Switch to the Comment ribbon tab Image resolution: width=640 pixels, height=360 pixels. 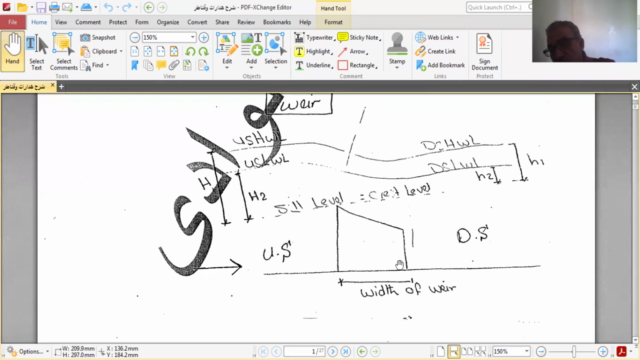(88, 22)
